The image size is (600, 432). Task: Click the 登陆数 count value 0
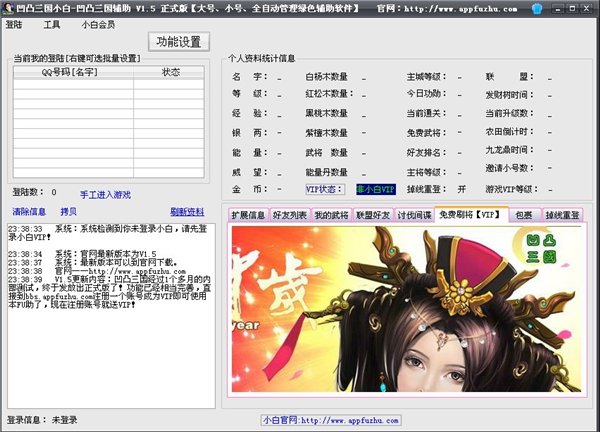pyautogui.click(x=54, y=192)
